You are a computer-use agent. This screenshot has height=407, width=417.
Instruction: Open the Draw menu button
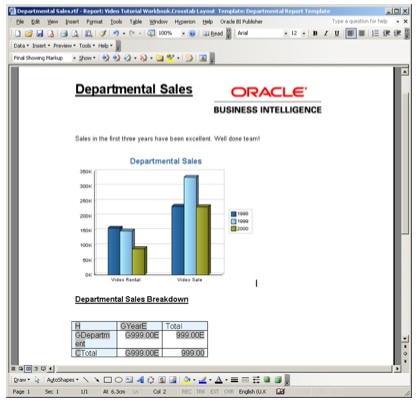click(x=21, y=380)
